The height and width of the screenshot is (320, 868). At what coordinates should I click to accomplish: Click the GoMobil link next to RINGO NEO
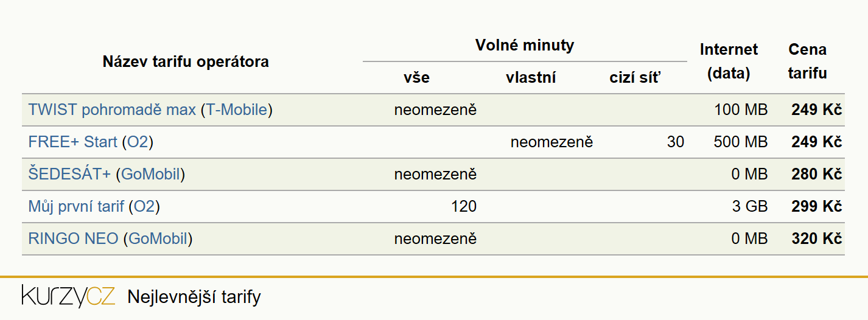(158, 239)
